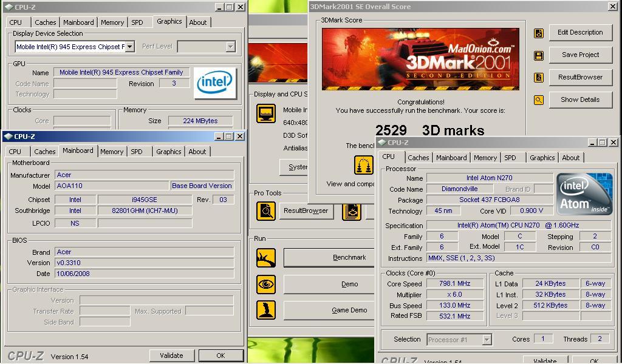Click OK in Mainboard CPU-Z window

tap(221, 356)
